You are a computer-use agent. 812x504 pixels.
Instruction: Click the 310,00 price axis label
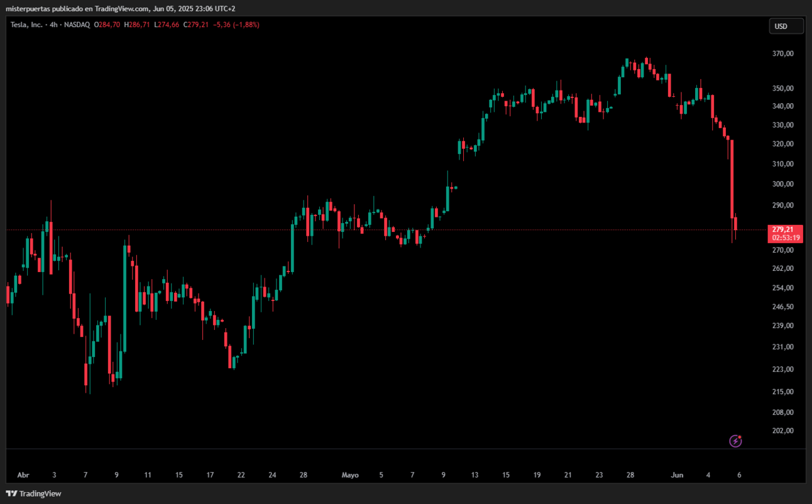[783, 164]
